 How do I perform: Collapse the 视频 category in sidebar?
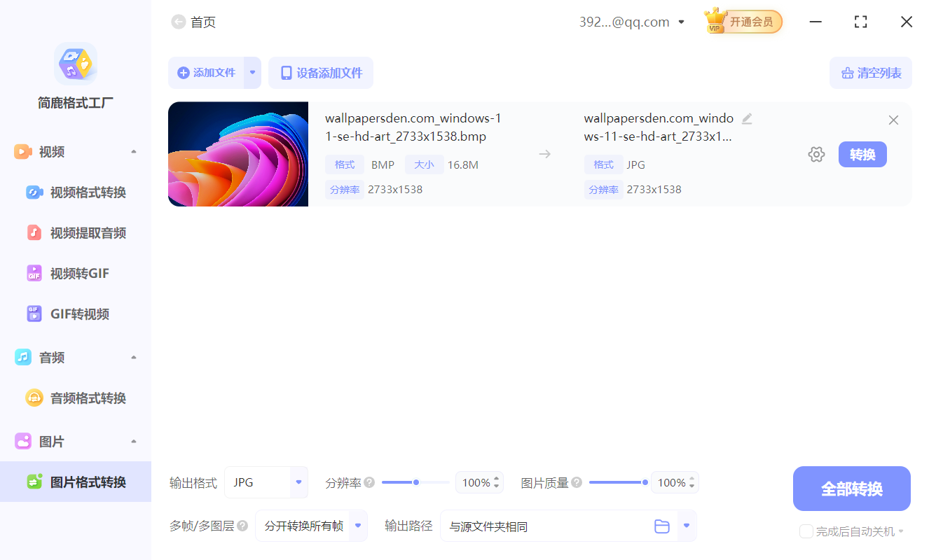tap(133, 151)
